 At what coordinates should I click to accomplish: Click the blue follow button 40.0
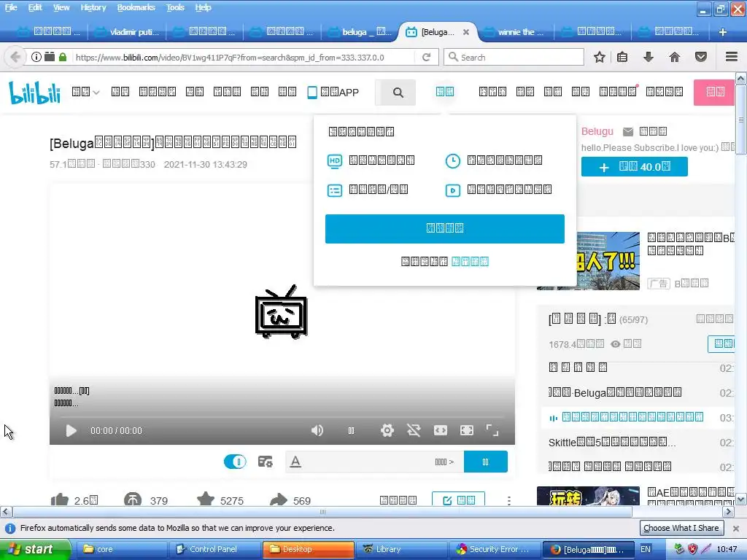[634, 167]
